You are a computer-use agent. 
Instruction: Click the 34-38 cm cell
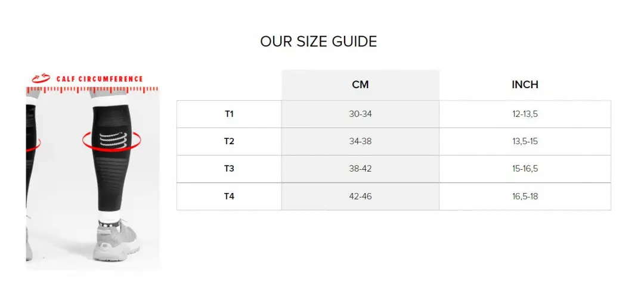(360, 141)
